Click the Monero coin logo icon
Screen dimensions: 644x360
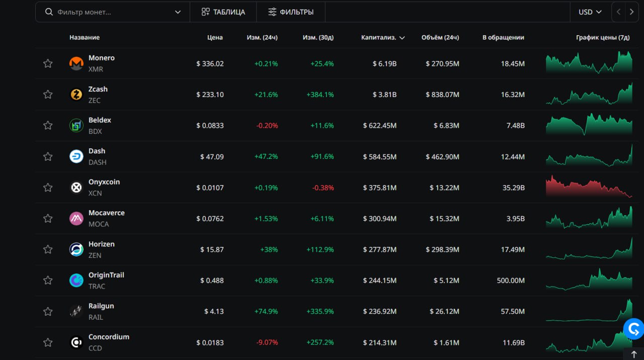tap(76, 63)
